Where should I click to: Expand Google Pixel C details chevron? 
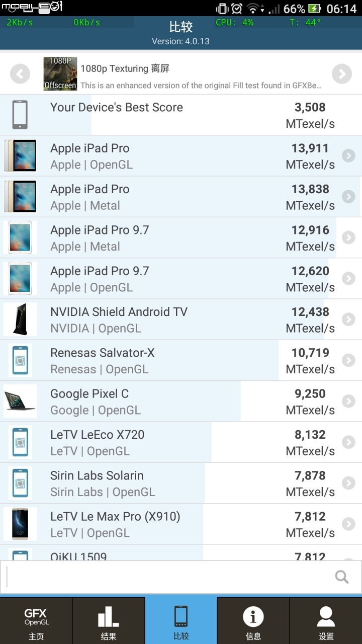[348, 401]
